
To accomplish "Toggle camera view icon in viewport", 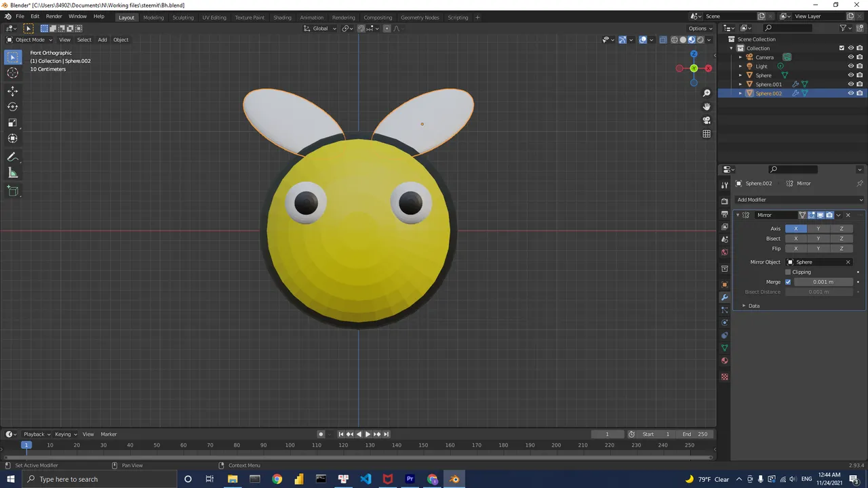I will 707,120.
